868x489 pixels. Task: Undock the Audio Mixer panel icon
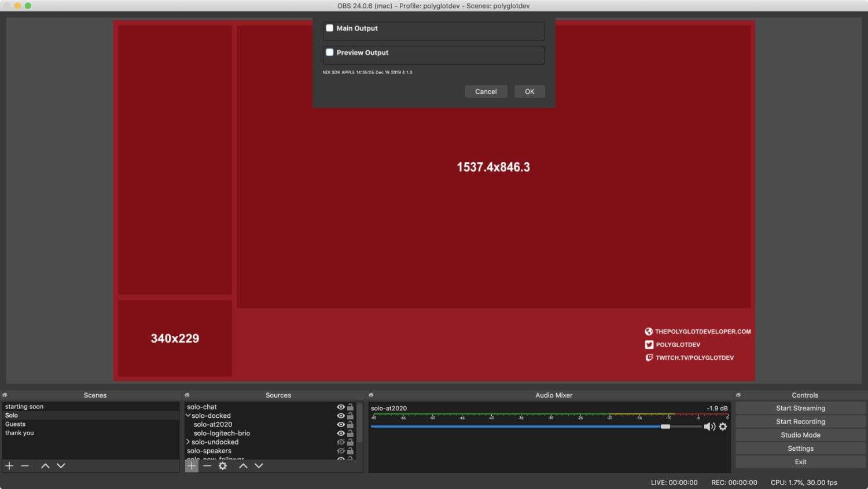[371, 395]
